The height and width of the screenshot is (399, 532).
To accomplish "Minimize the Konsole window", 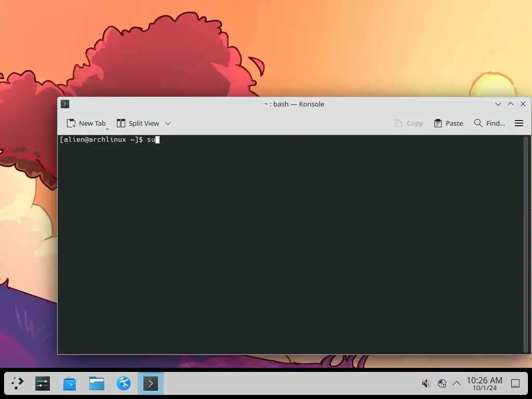I will click(x=498, y=104).
